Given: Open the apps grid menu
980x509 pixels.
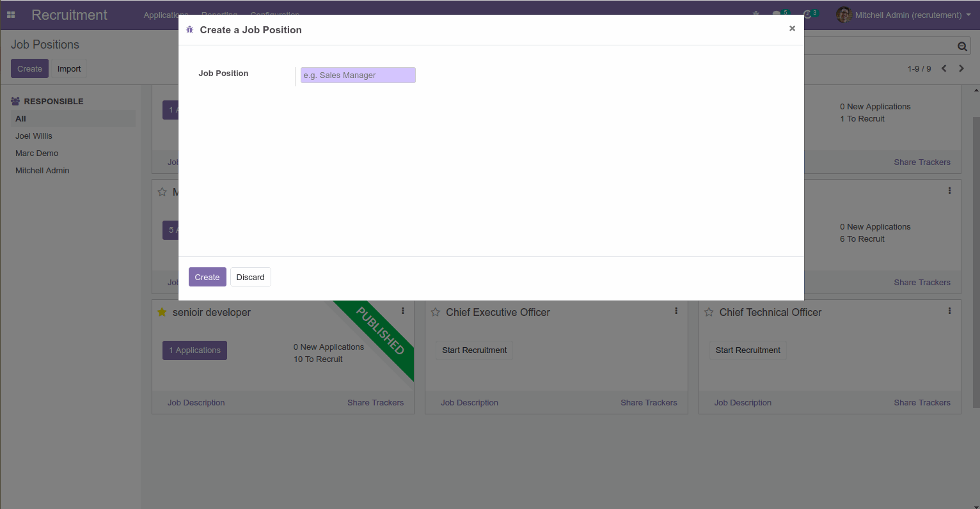Looking at the screenshot, I should tap(10, 15).
